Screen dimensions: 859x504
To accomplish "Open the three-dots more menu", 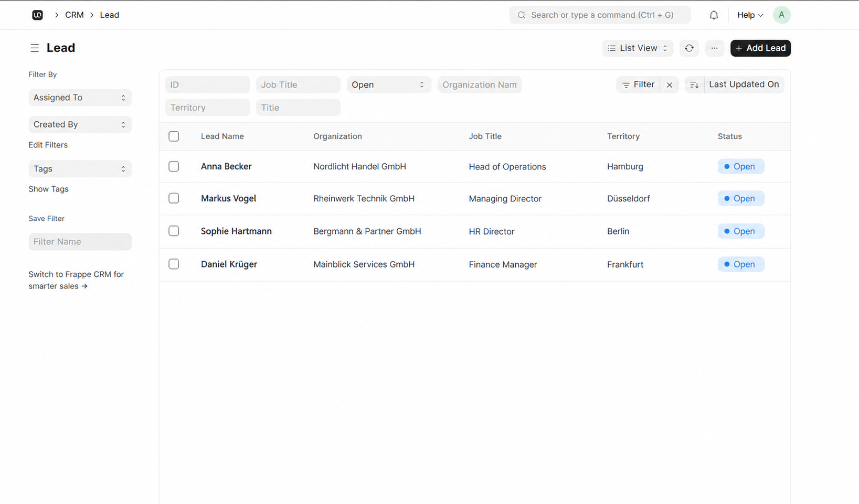I will pyautogui.click(x=714, y=48).
